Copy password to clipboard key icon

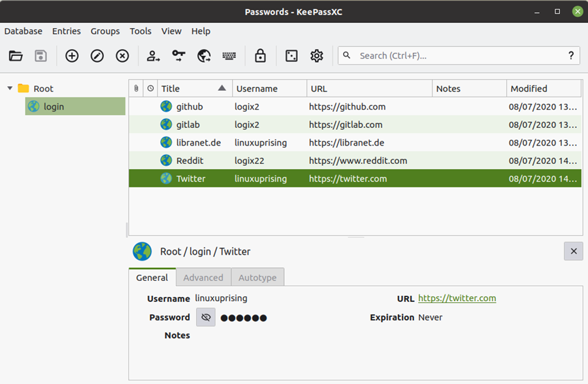[178, 56]
